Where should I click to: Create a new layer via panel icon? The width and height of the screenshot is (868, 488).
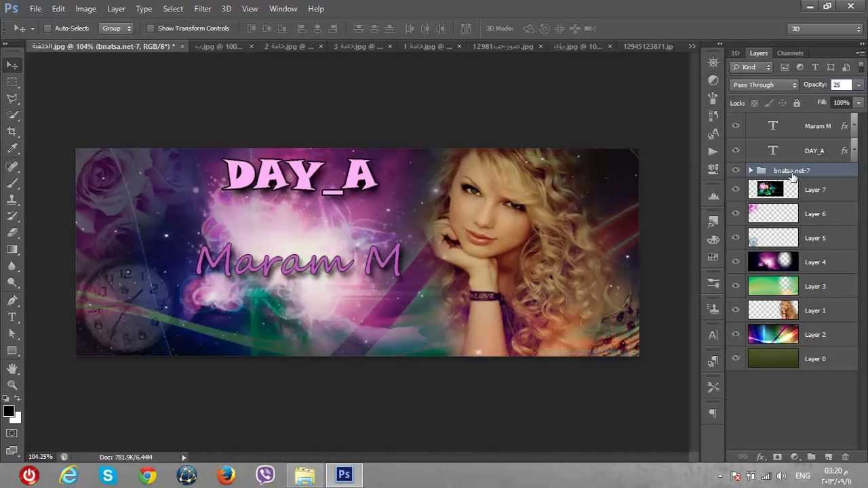(828, 457)
